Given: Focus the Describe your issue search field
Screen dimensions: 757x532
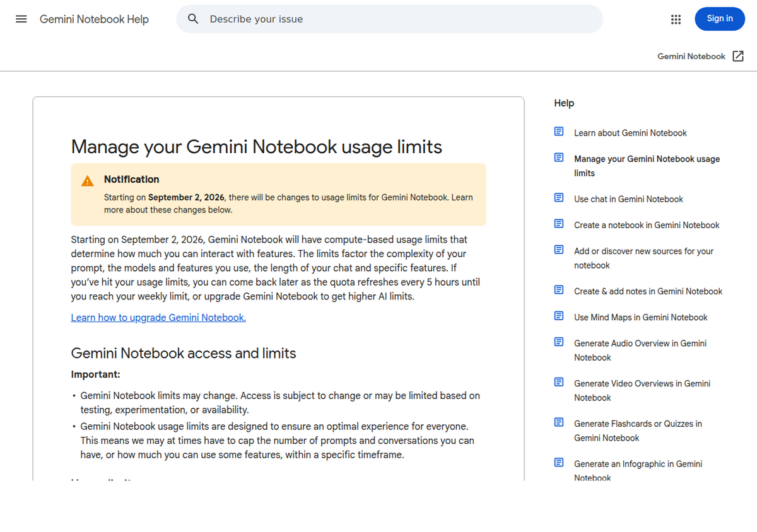Looking at the screenshot, I should [389, 19].
